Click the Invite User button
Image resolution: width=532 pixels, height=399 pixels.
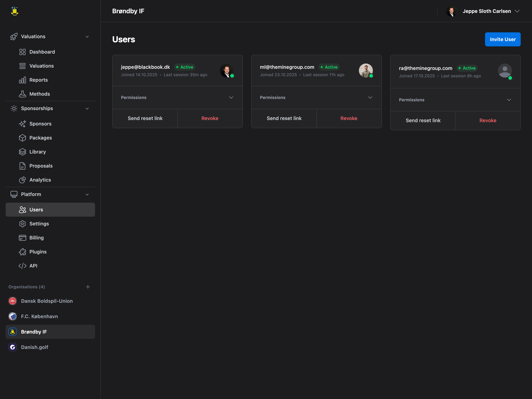pyautogui.click(x=502, y=39)
